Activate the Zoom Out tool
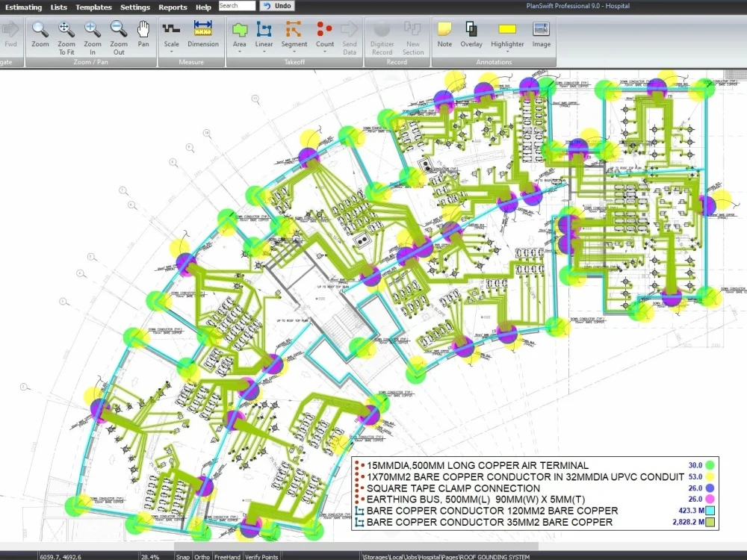Screen dimensions: 747x560 click(x=119, y=37)
